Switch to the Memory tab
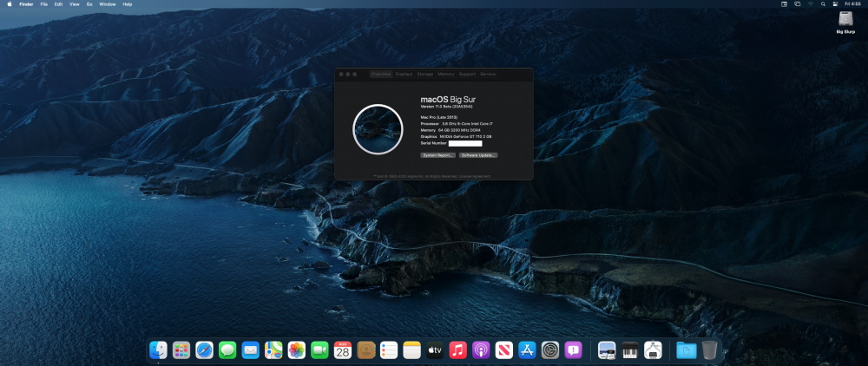This screenshot has width=868, height=366. [446, 74]
